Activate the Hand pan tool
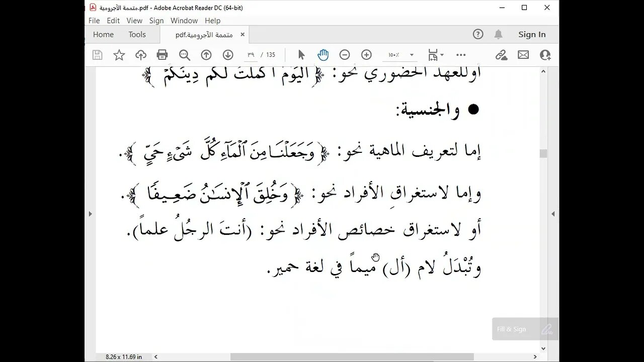The width and height of the screenshot is (644, 362). pyautogui.click(x=323, y=55)
